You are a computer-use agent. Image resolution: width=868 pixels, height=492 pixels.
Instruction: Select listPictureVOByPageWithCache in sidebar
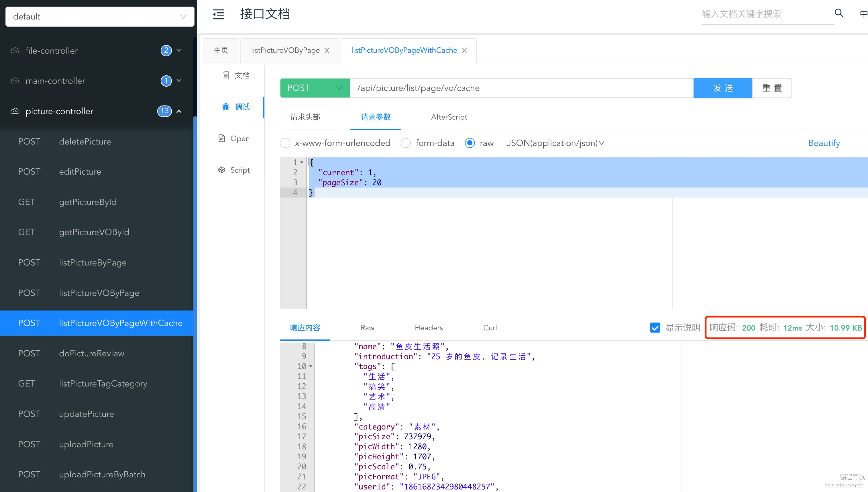97,323
